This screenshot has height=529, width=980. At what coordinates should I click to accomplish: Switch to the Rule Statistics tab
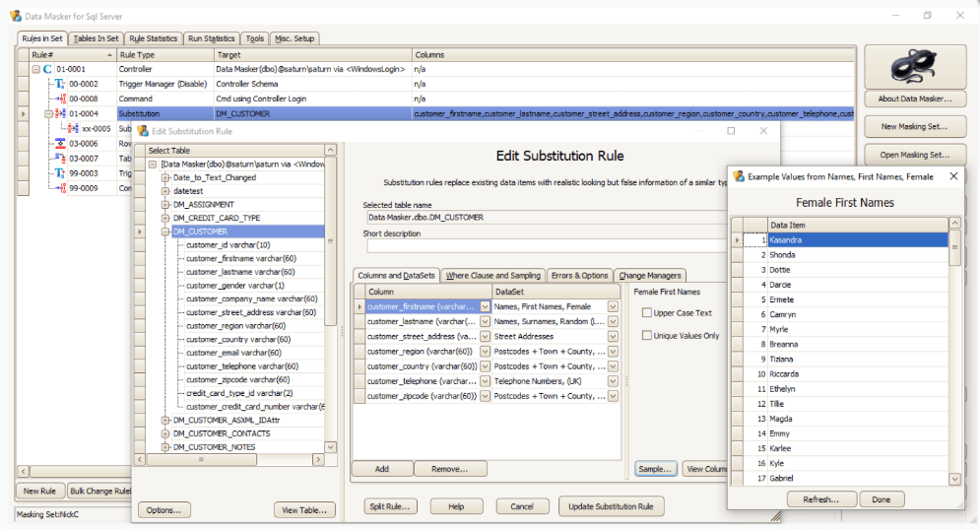153,38
